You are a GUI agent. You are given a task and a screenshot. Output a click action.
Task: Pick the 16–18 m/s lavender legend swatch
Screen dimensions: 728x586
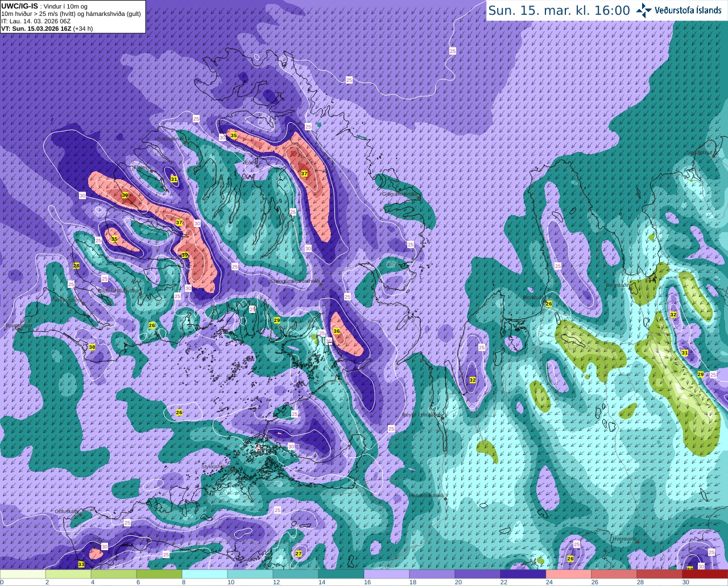point(387,574)
